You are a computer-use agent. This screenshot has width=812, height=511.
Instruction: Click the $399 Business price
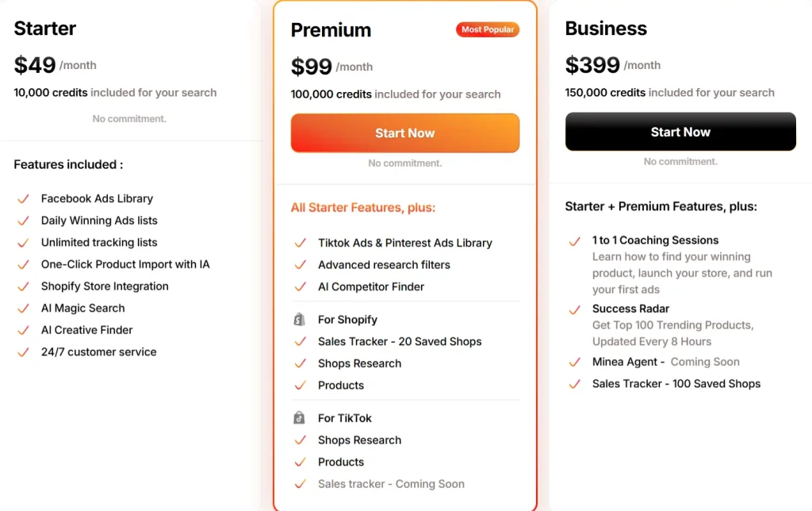(x=592, y=65)
